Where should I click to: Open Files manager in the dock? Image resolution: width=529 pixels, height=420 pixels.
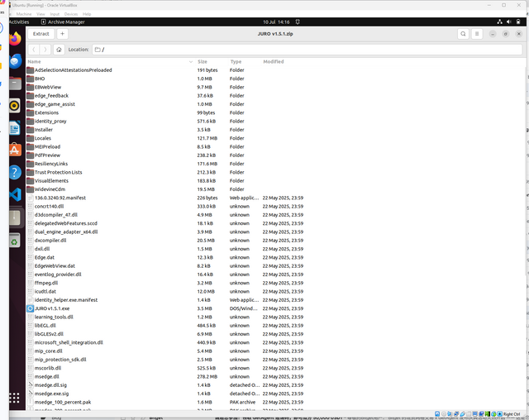point(15,84)
